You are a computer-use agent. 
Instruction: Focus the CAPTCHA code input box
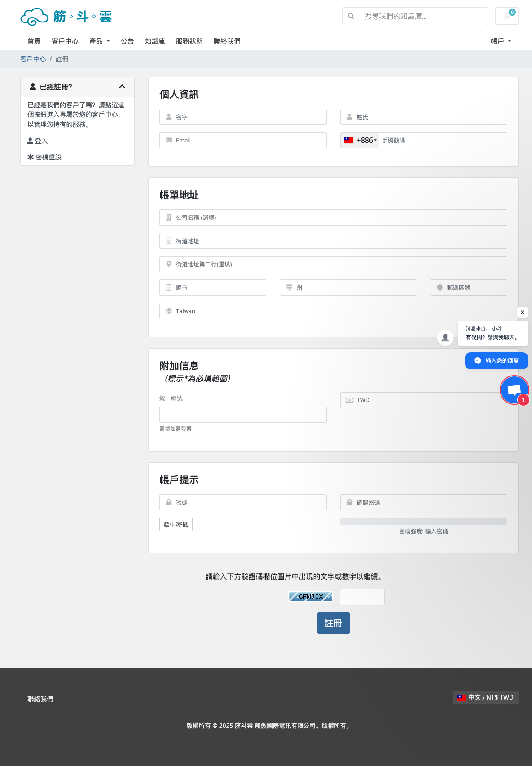point(362,597)
